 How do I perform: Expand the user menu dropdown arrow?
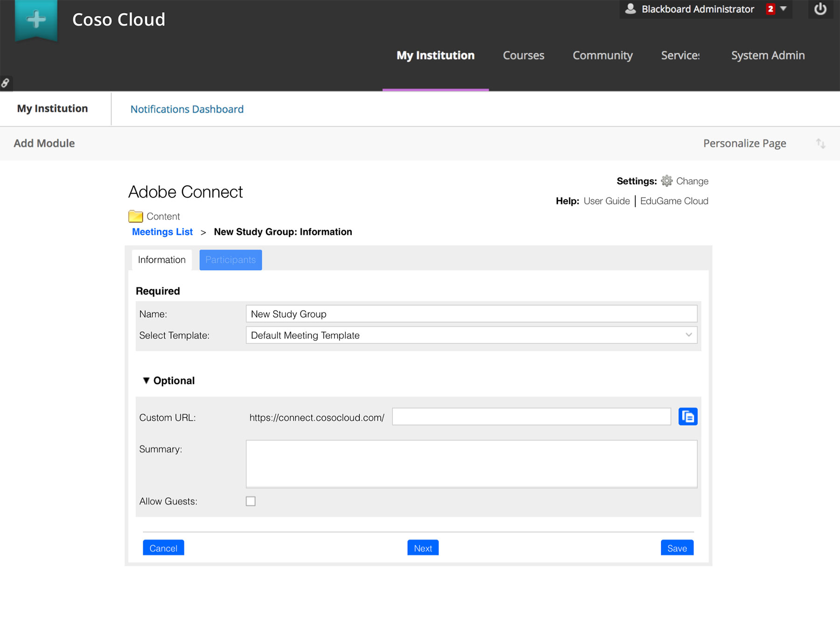point(784,9)
